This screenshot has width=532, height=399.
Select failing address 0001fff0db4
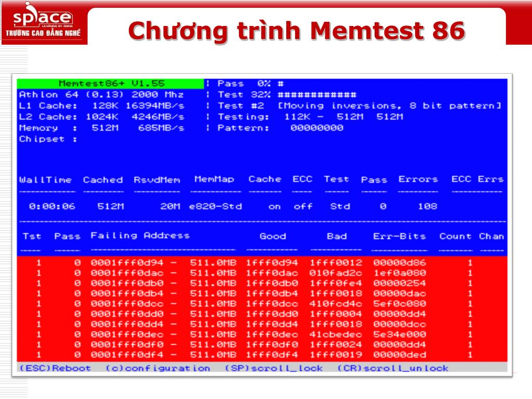click(x=127, y=293)
